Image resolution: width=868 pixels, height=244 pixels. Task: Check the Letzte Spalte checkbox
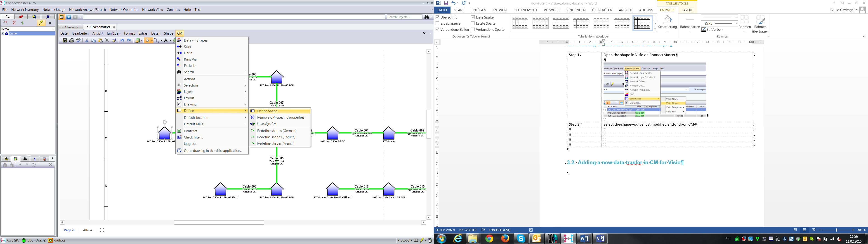point(473,23)
